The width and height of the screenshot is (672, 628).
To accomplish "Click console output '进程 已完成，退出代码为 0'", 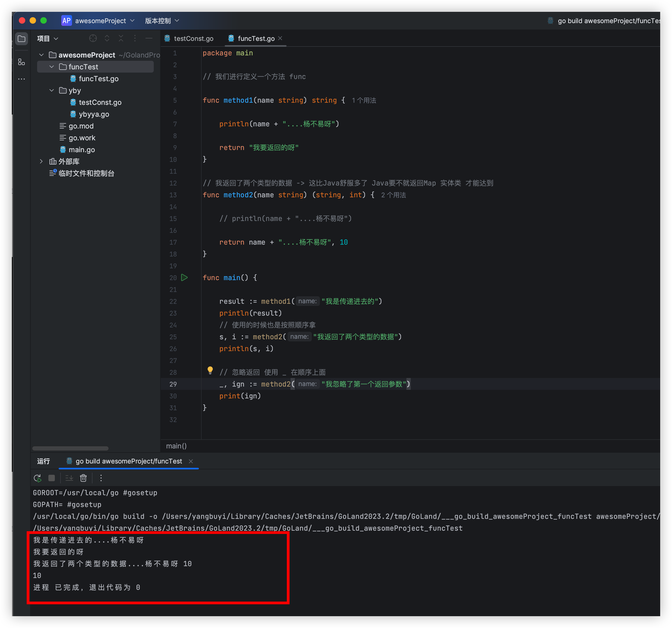I will coord(87,587).
